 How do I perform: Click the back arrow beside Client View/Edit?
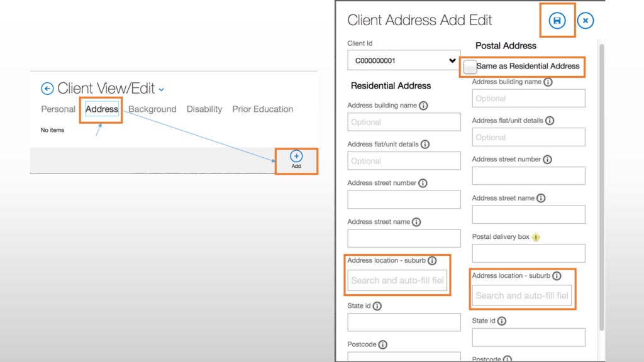coord(47,89)
